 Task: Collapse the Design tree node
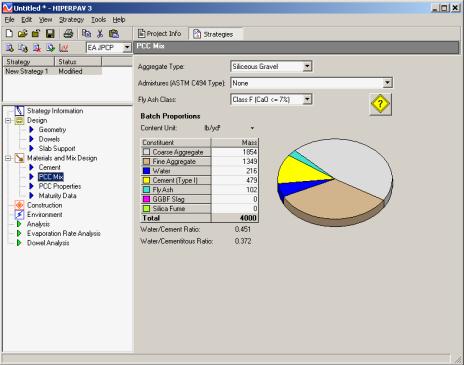(8, 120)
